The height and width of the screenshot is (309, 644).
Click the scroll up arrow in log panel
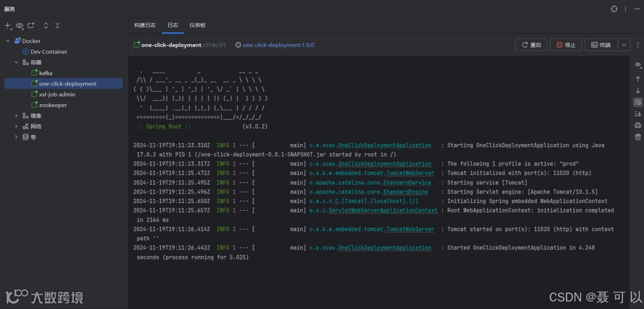click(x=637, y=78)
